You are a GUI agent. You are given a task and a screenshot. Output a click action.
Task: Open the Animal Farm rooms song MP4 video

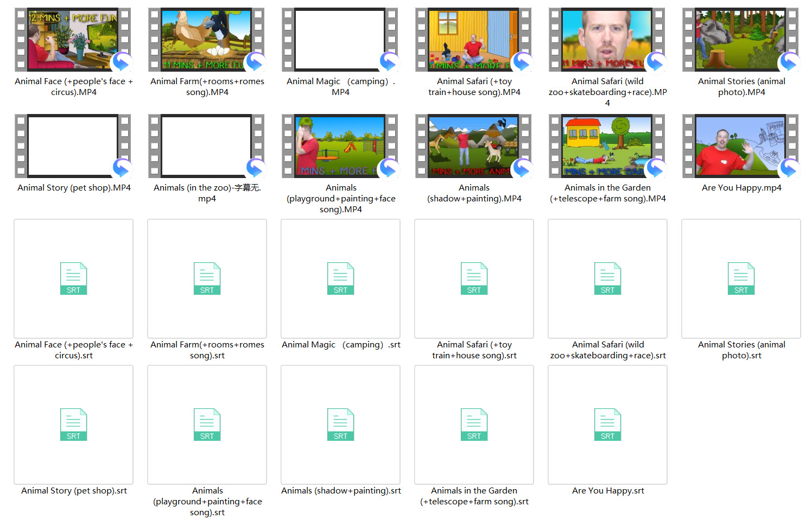[x=207, y=39]
